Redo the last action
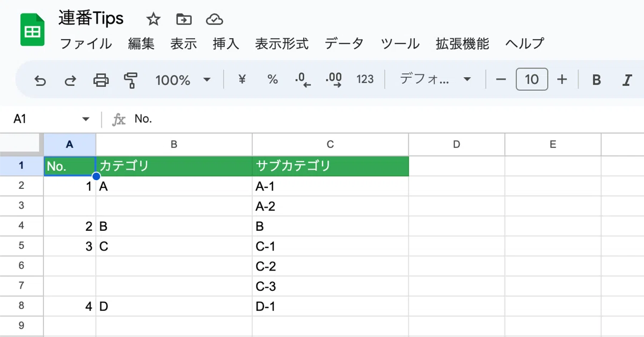Image resolution: width=644 pixels, height=337 pixels. 70,80
